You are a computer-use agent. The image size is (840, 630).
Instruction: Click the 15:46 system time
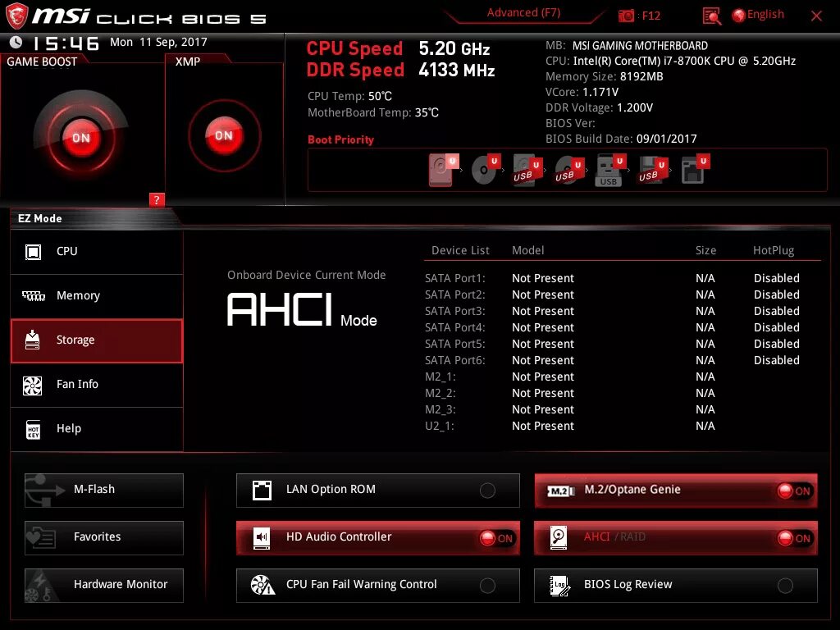click(x=66, y=43)
